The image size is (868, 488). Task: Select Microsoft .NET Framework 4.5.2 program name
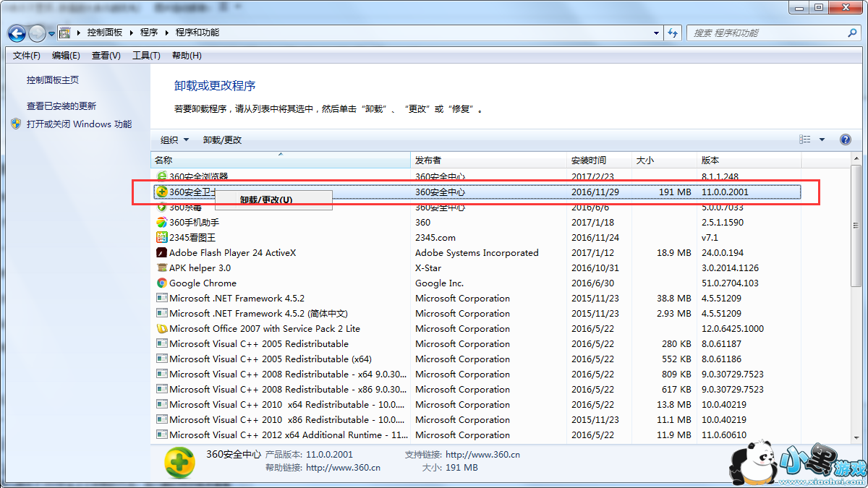click(x=237, y=299)
